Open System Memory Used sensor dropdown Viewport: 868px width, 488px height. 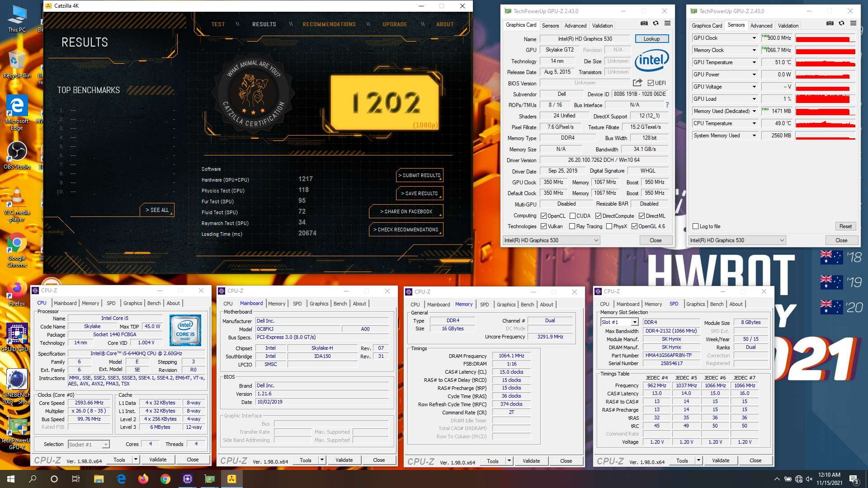(754, 136)
